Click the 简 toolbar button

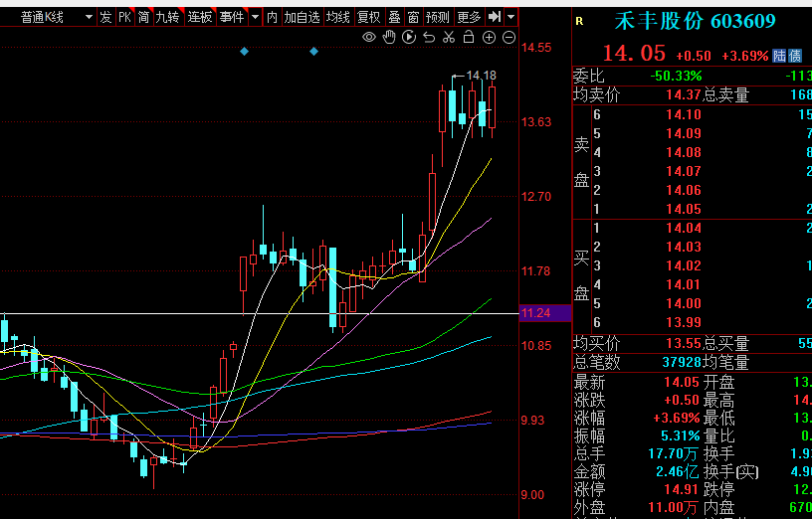click(x=143, y=18)
